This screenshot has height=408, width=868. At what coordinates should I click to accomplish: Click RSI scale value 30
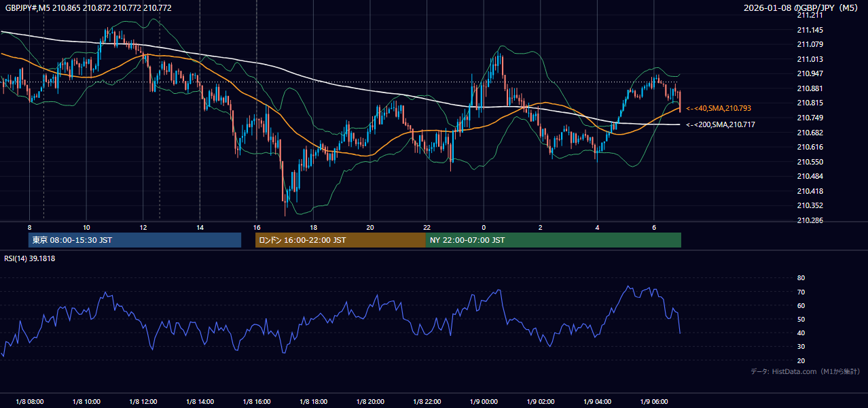click(x=801, y=346)
